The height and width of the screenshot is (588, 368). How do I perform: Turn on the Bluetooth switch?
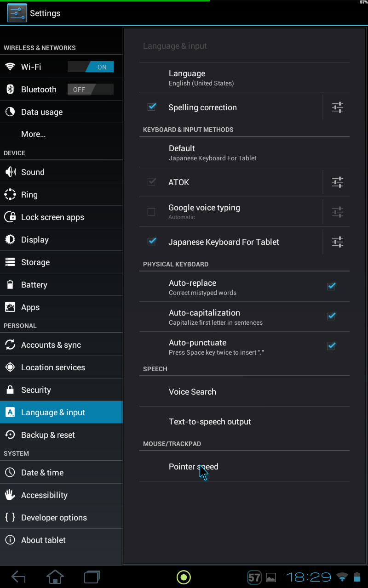click(91, 90)
